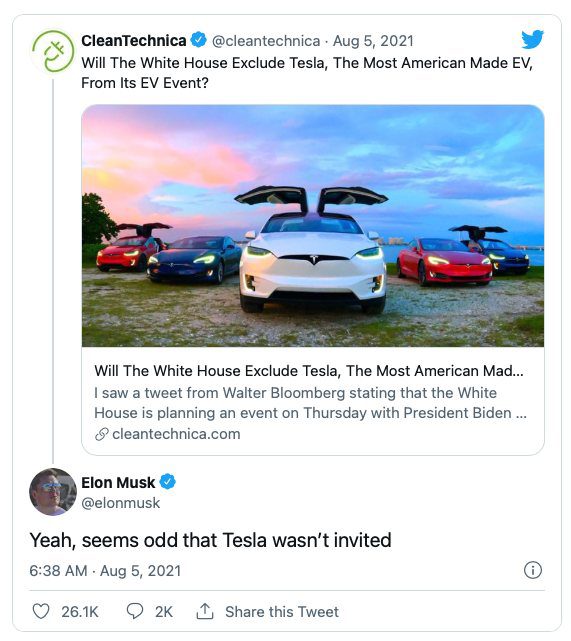Open the cleantechnica.com domain link
Screen dimensions: 571x641
pyautogui.click(x=176, y=434)
